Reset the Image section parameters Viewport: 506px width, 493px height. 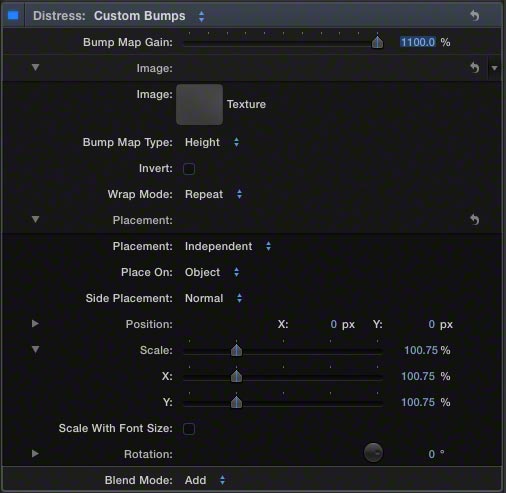[475, 68]
